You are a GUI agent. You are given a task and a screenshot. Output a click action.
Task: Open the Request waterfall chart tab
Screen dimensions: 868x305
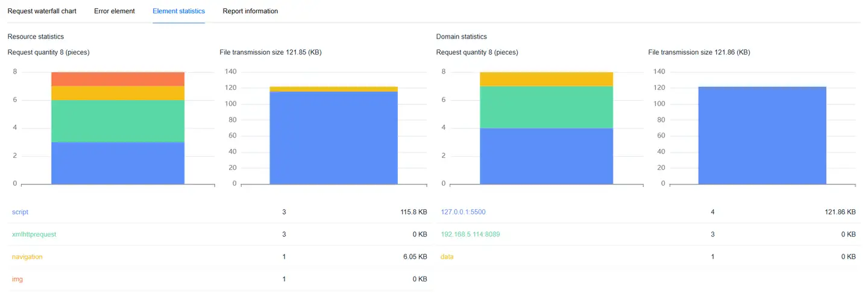point(42,11)
